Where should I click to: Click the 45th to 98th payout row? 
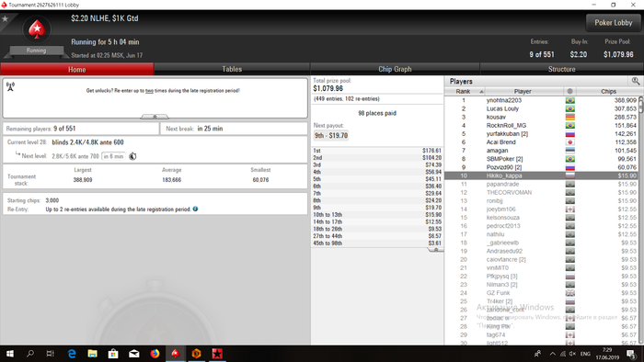377,243
